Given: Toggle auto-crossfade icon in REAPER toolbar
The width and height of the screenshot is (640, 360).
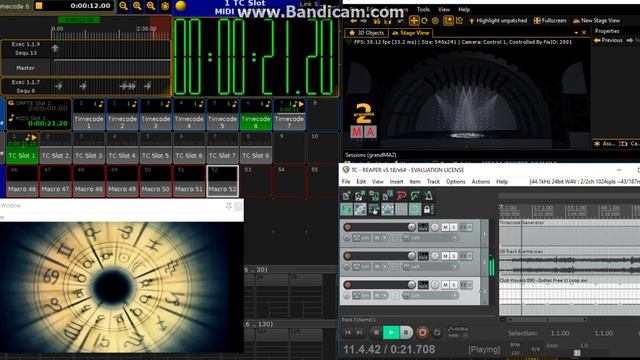Looking at the screenshot, I should click(346, 209).
